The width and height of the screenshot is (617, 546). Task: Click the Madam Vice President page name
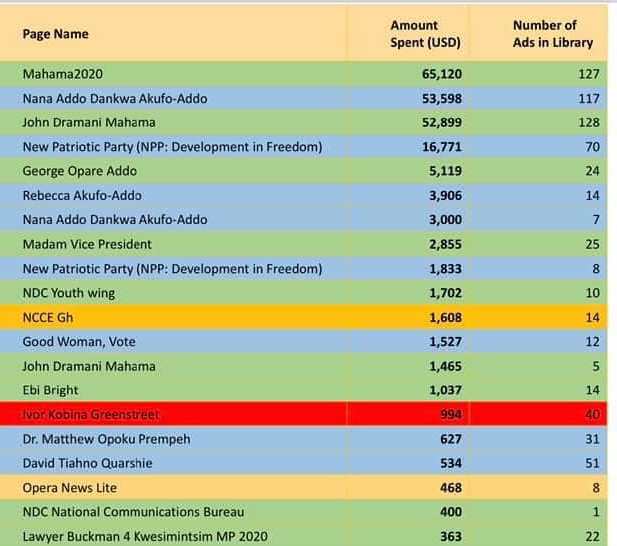[86, 244]
